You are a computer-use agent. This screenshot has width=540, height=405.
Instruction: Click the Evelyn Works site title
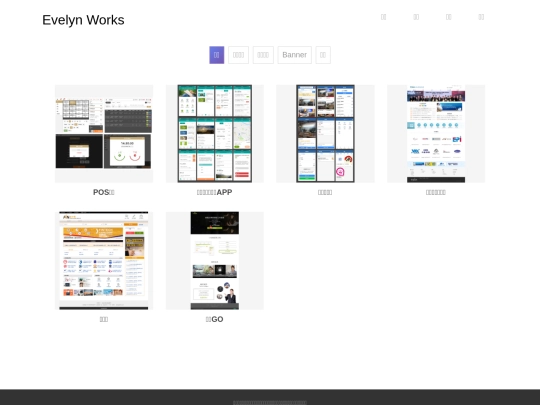(x=83, y=20)
